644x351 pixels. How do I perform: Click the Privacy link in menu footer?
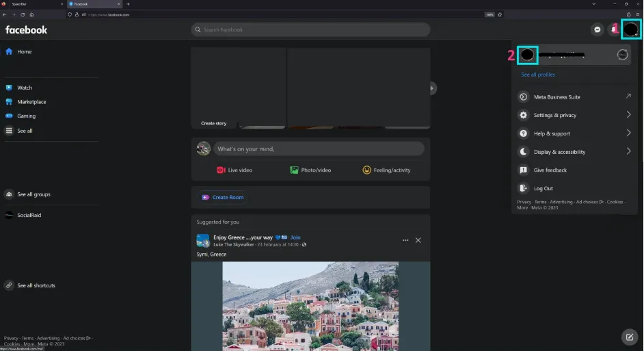524,202
